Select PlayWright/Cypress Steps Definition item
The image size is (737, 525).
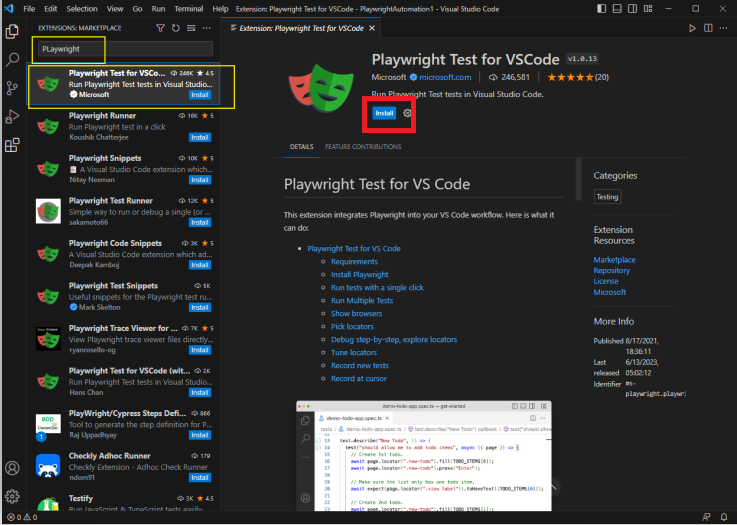(123, 424)
